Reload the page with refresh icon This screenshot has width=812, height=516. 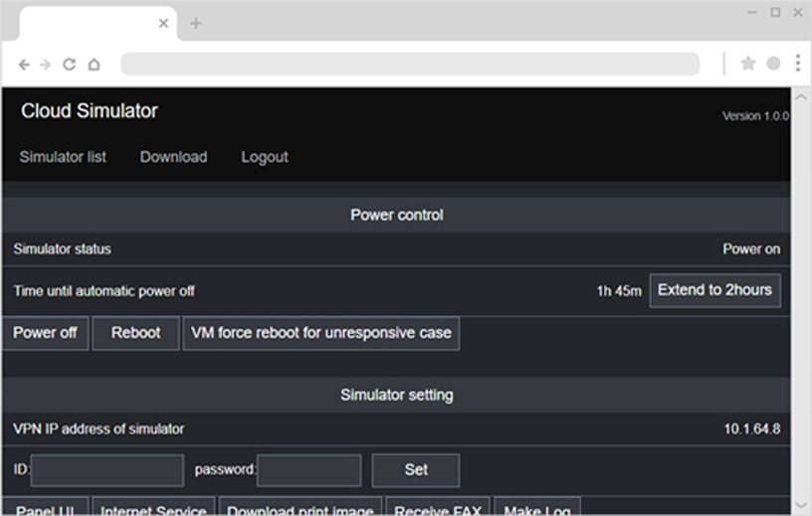(69, 65)
